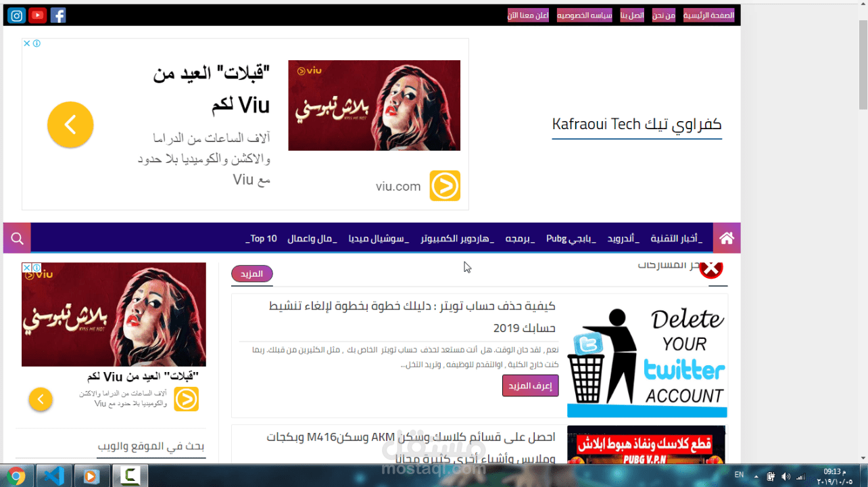This screenshot has width=868, height=487.
Task: Click the power plug tray icon
Action: 771,476
